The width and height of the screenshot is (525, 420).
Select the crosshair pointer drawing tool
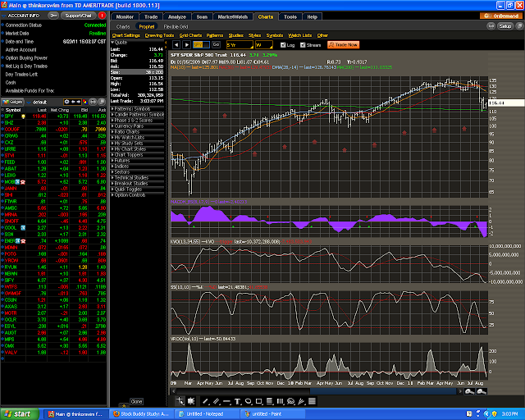pyautogui.click(x=180, y=401)
